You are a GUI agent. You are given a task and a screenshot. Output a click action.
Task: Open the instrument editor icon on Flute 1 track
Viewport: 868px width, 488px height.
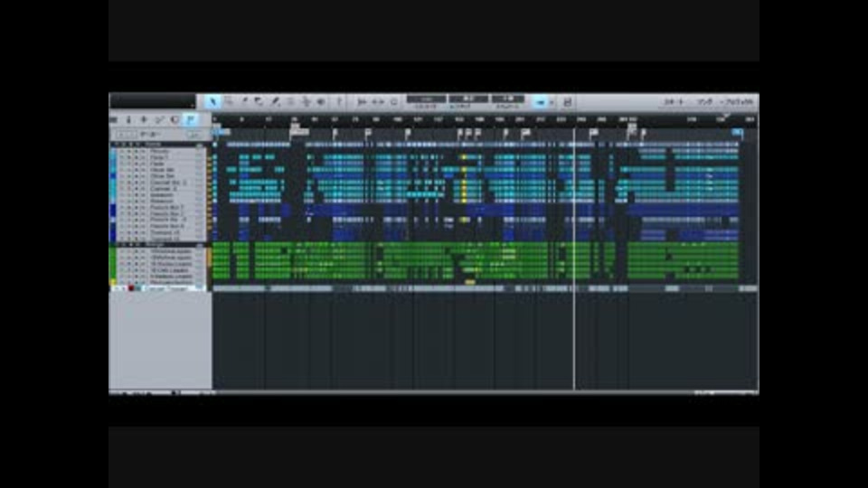click(x=198, y=157)
